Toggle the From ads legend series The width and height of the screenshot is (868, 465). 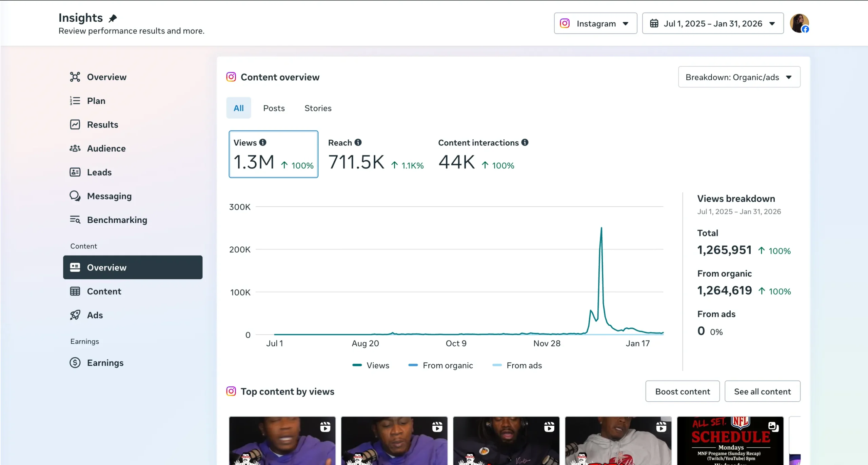point(517,365)
